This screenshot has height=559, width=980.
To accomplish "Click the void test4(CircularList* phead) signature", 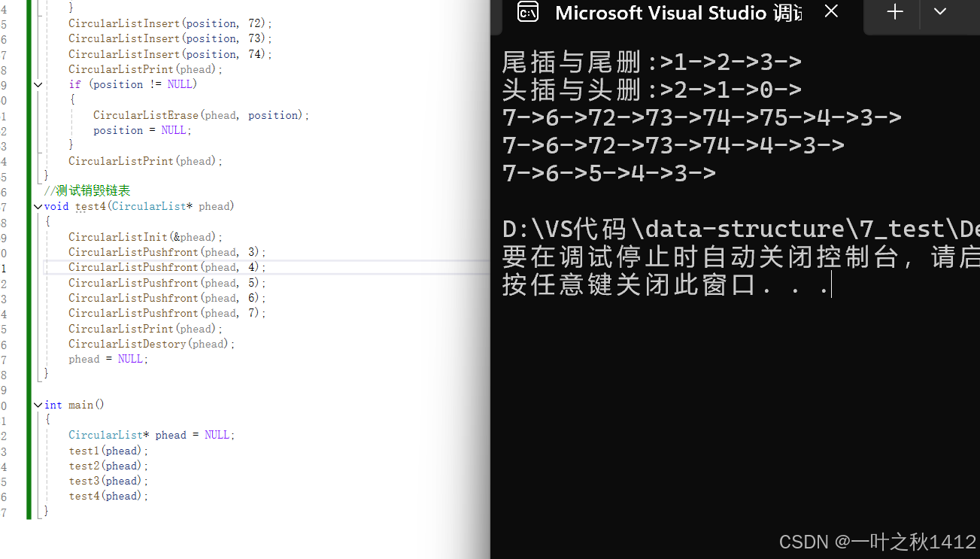I will [x=139, y=206].
